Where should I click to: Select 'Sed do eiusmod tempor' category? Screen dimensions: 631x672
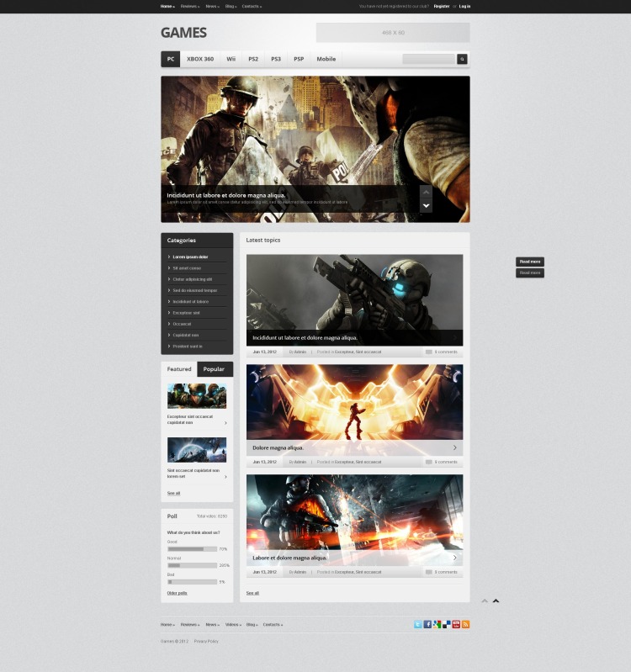tap(195, 290)
